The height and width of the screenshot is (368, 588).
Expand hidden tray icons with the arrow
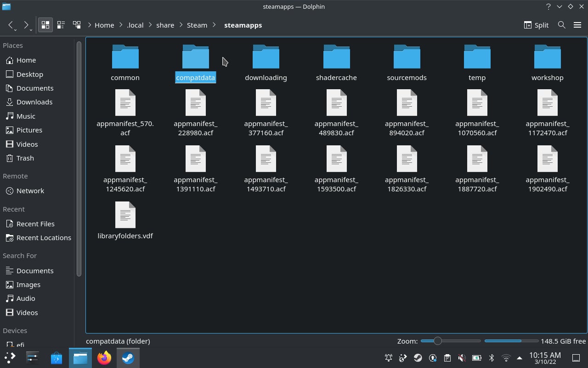(x=520, y=357)
